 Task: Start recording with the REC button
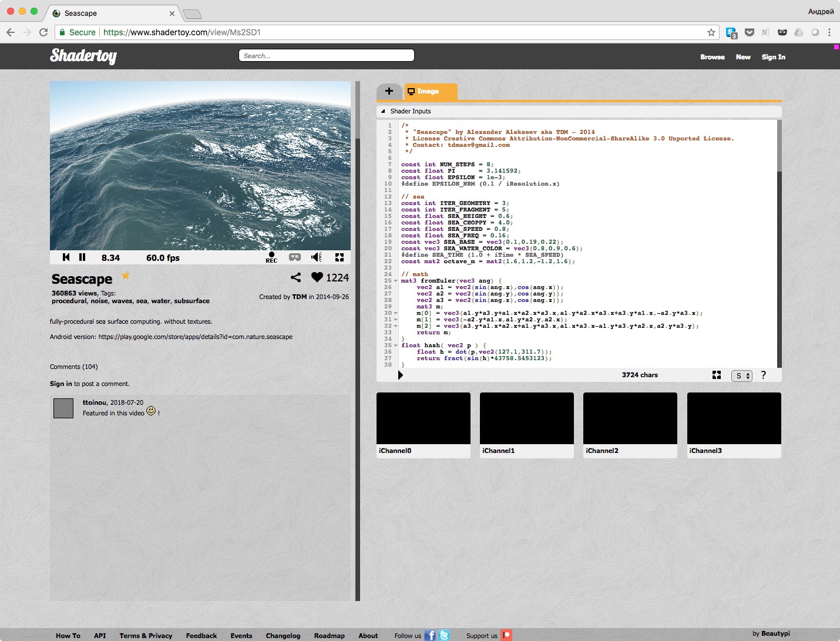(x=271, y=257)
